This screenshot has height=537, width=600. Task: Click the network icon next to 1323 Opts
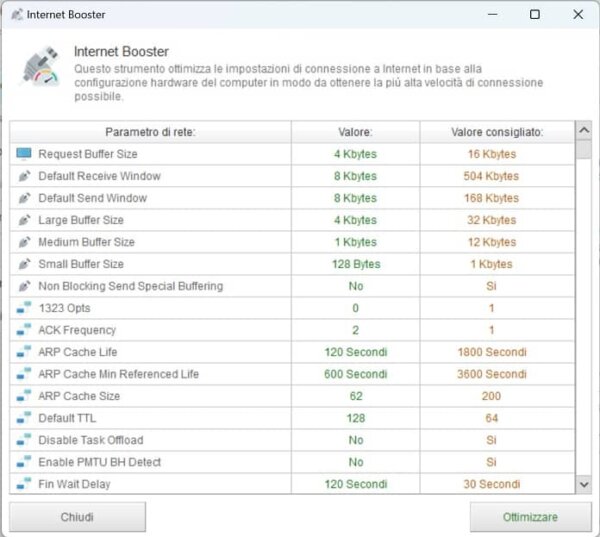(x=24, y=308)
